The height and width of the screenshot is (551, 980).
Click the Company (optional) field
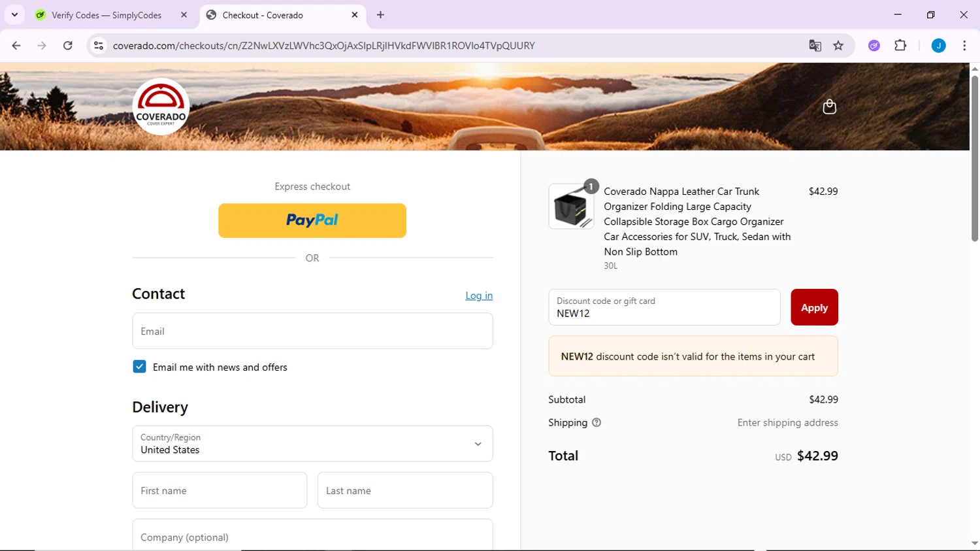pos(312,535)
